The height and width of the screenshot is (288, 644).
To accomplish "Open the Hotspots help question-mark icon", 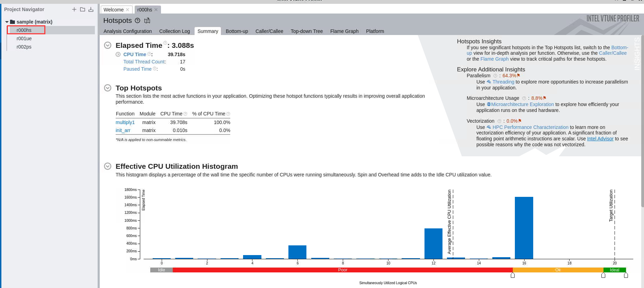I will coord(137,20).
